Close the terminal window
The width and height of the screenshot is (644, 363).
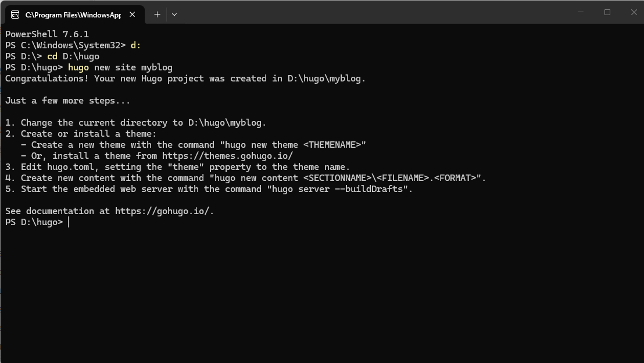click(634, 12)
